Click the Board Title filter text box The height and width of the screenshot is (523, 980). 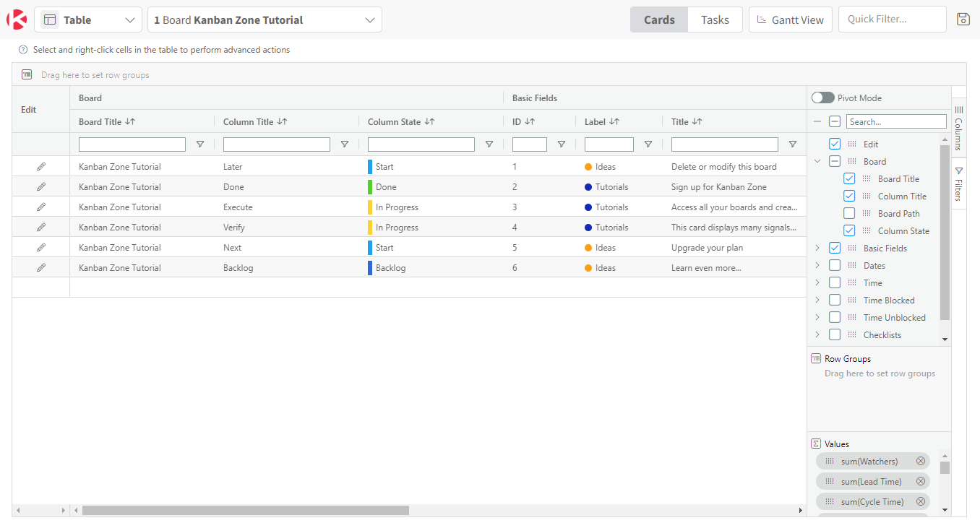[132, 144]
